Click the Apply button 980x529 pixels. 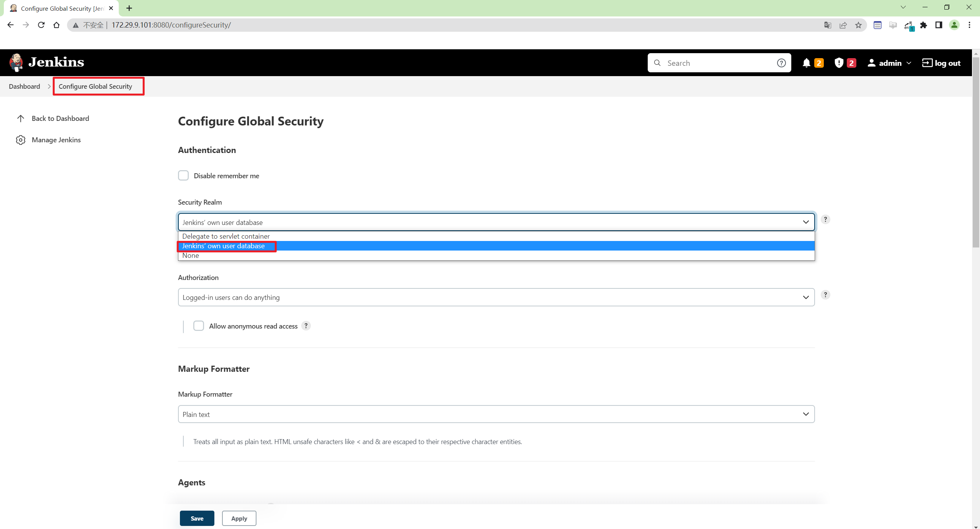click(x=239, y=518)
